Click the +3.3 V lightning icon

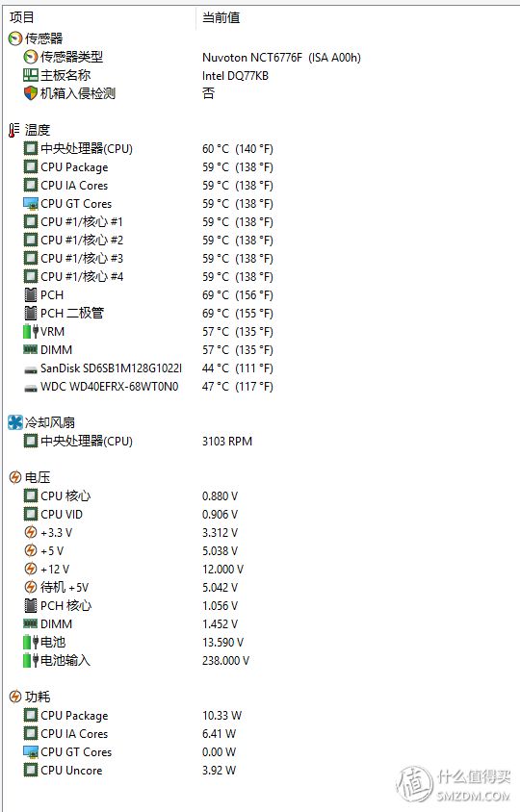31,532
